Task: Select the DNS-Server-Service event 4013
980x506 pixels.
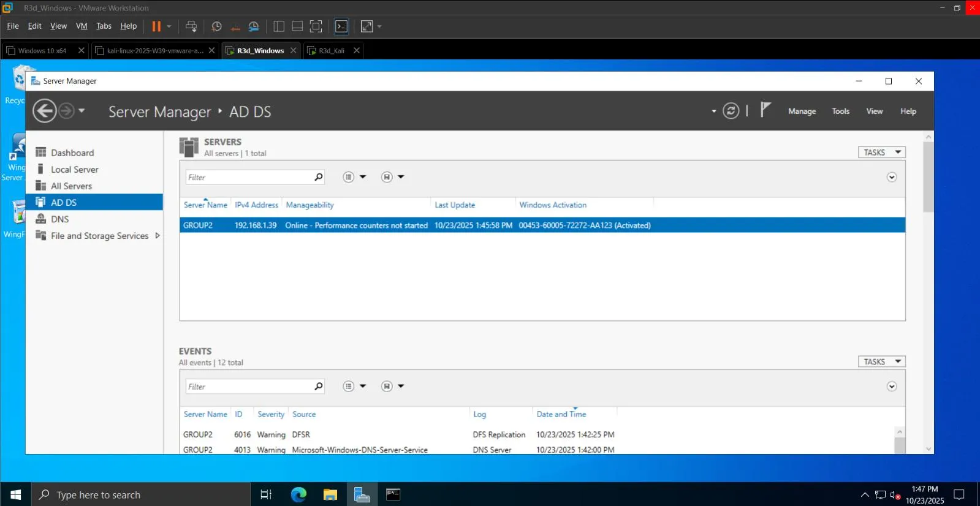Action: click(537, 449)
